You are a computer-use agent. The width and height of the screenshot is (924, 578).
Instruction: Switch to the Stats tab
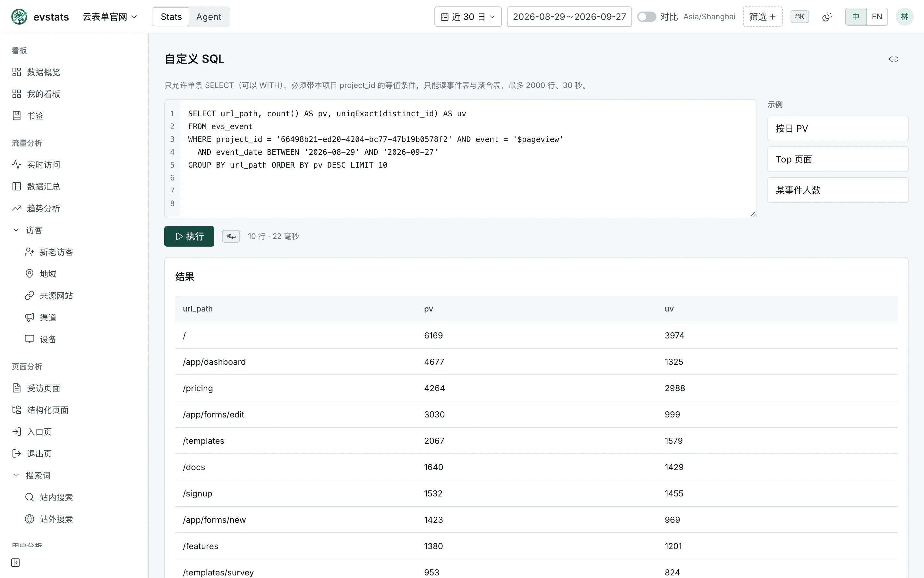(171, 16)
